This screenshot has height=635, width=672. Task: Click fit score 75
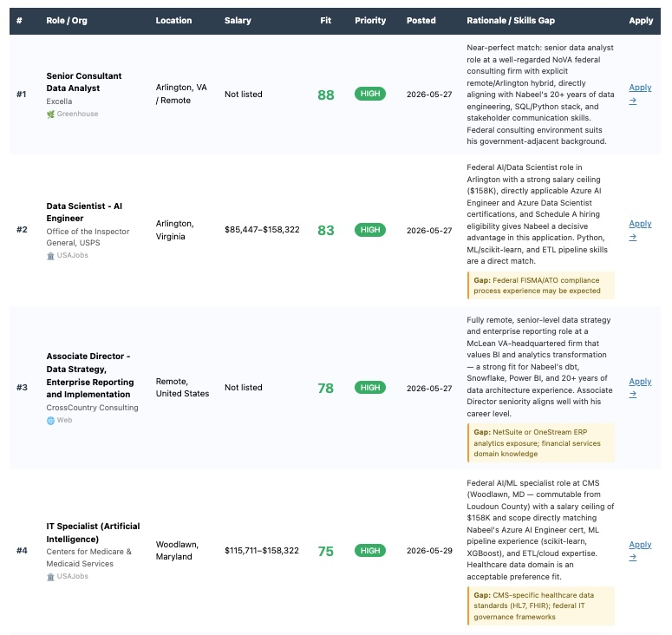[326, 551]
